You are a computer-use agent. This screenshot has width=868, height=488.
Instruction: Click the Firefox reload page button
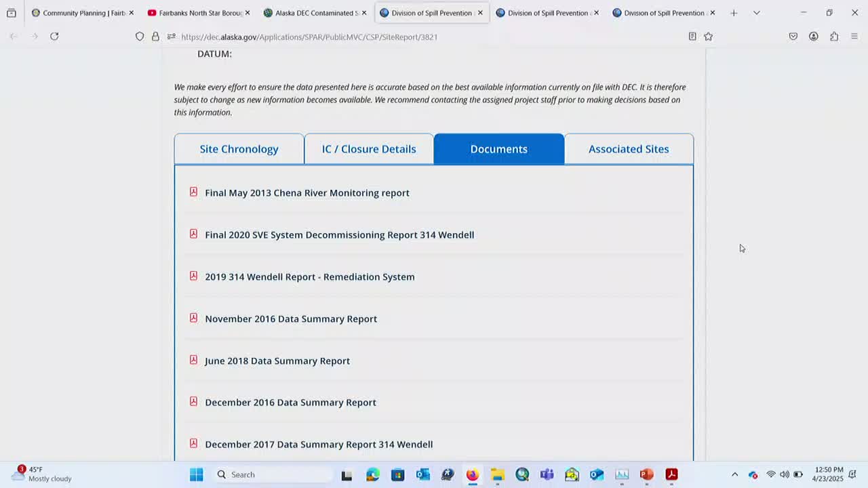coord(54,37)
